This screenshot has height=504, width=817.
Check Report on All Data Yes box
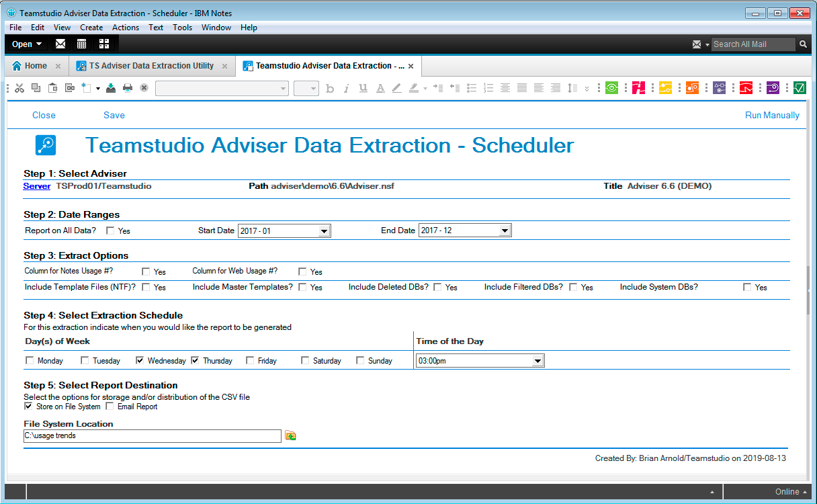point(110,230)
